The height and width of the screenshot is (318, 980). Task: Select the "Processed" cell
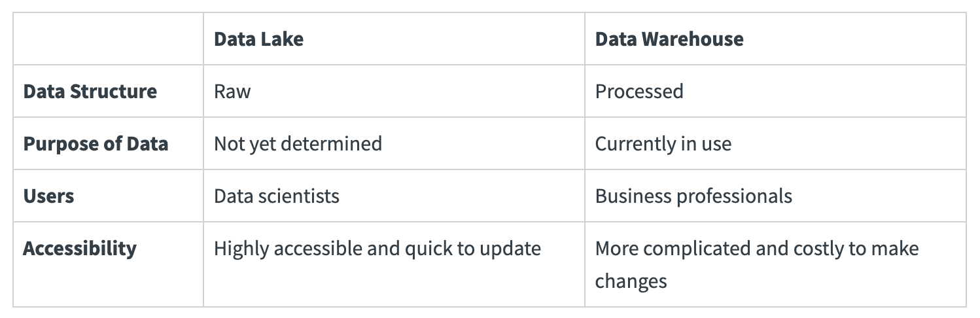coord(639,92)
